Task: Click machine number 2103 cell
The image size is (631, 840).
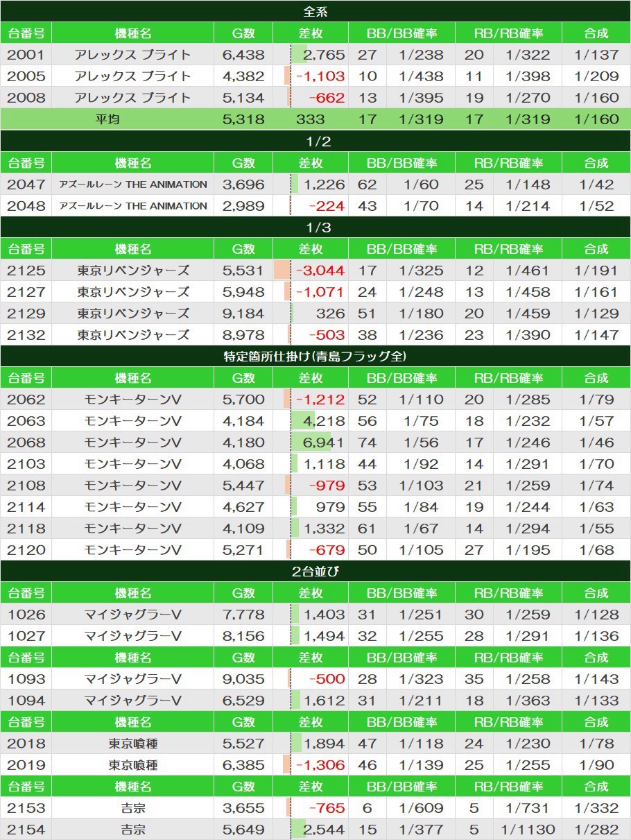Action: click(26, 463)
